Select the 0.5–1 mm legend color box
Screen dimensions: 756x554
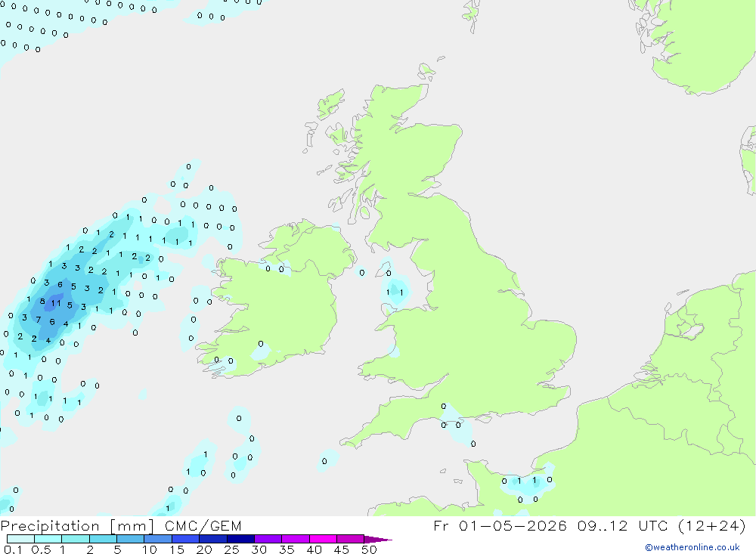[x=48, y=539]
